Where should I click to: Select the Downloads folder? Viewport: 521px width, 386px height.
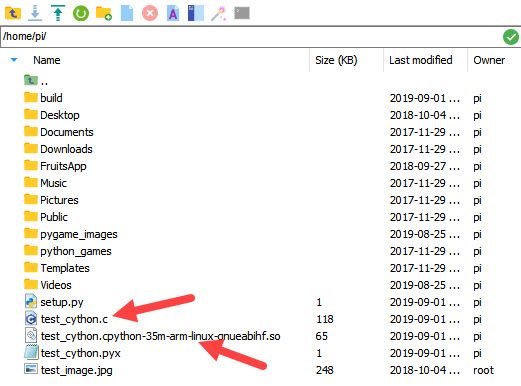(58, 149)
